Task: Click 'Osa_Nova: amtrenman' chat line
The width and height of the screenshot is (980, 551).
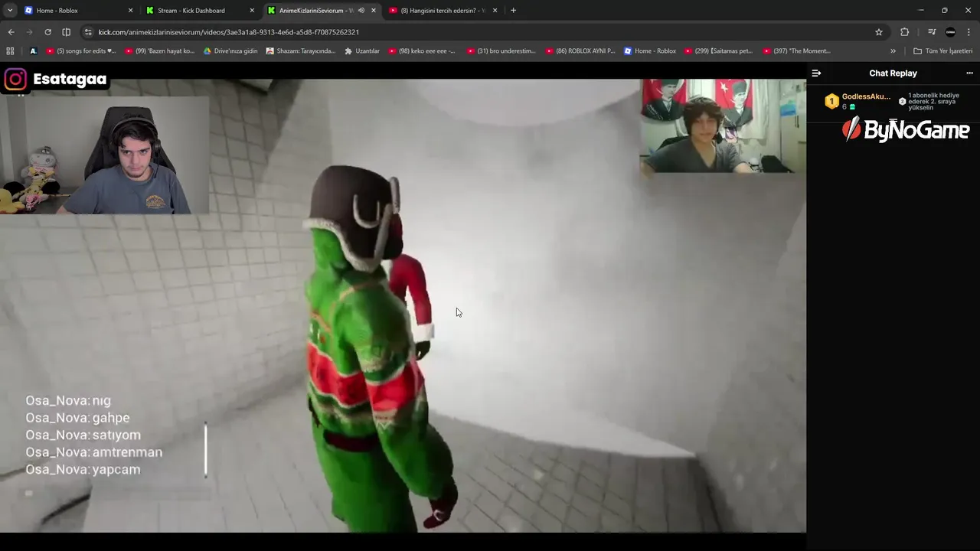Action: pyautogui.click(x=93, y=452)
